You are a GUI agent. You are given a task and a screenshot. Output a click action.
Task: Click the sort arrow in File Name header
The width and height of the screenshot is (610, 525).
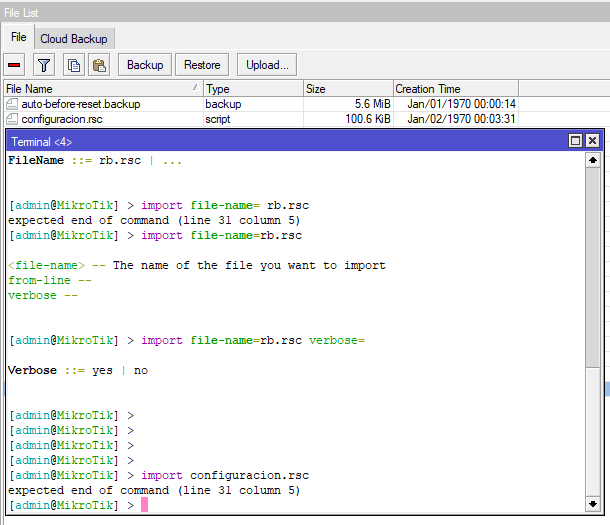(196, 88)
